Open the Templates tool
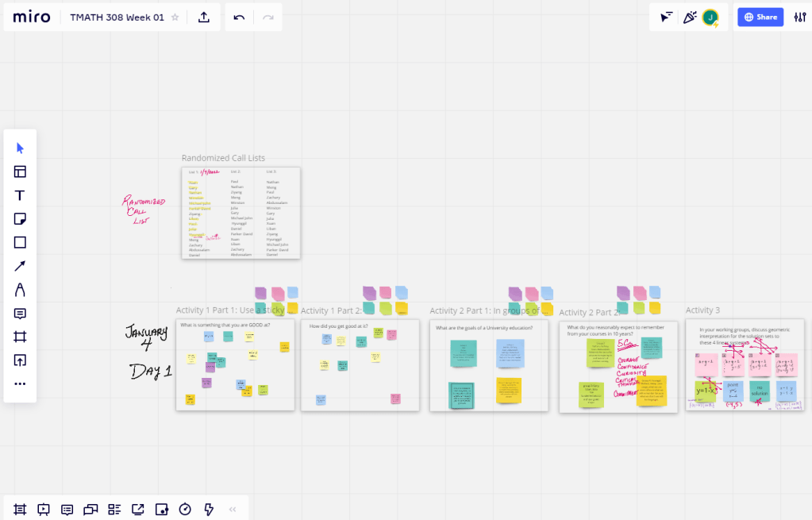 (x=20, y=171)
